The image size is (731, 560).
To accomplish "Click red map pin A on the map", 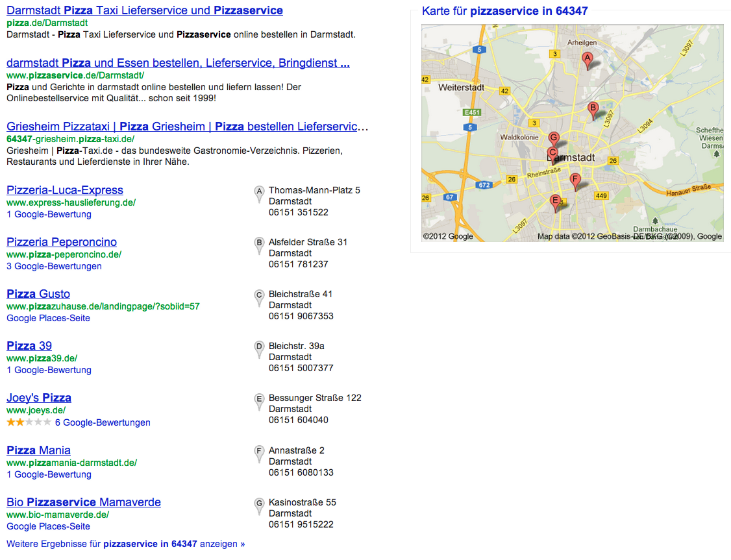I will (588, 59).
